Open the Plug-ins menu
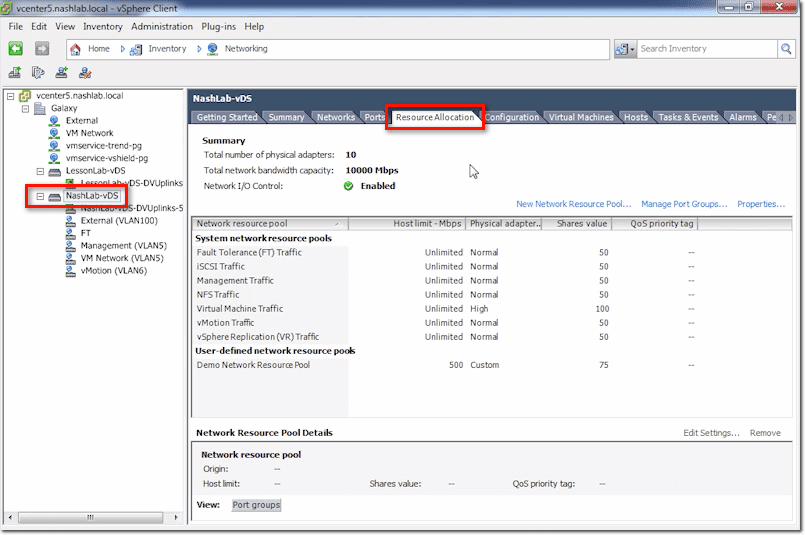The width and height of the screenshot is (805, 535). click(x=219, y=26)
